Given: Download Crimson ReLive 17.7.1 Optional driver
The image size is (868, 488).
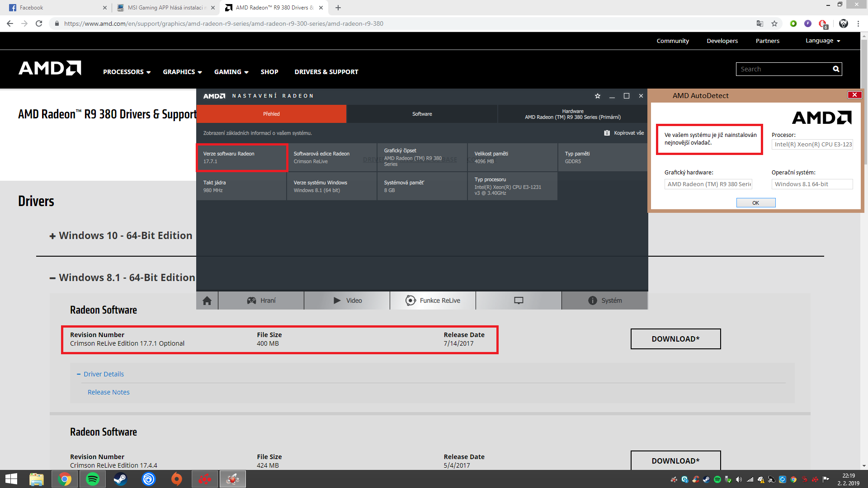Looking at the screenshot, I should [675, 339].
